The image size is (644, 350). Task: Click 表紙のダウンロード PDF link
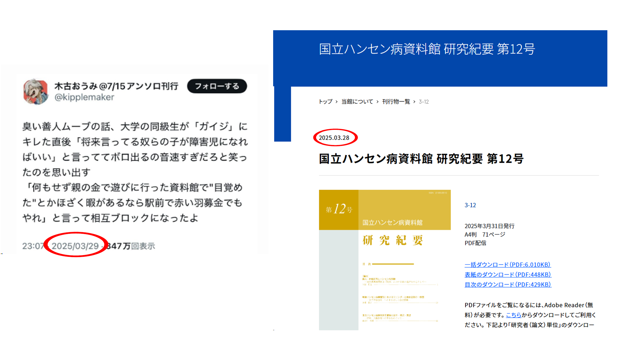coord(508,275)
